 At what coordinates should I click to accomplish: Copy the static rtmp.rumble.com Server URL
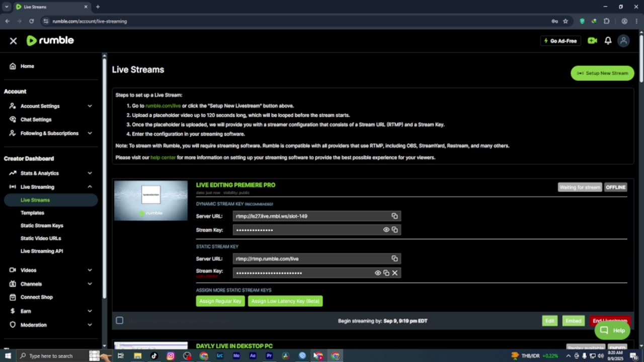[394, 258]
